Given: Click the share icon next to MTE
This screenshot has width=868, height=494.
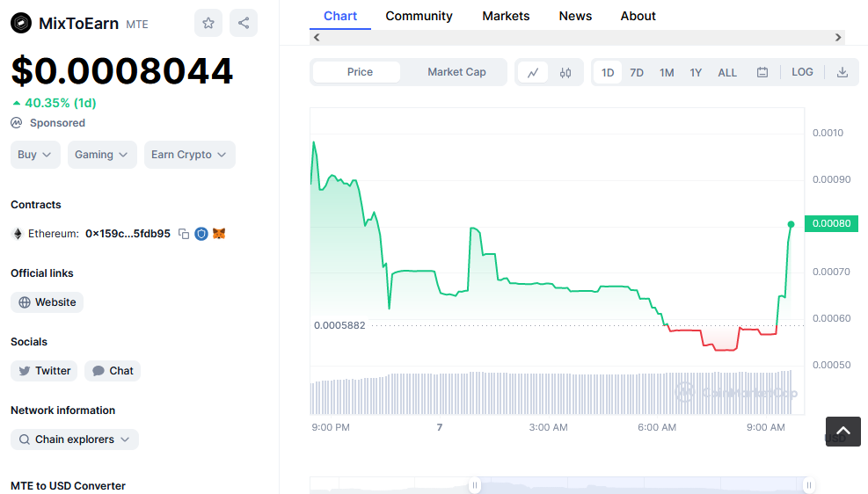Looking at the screenshot, I should (244, 23).
